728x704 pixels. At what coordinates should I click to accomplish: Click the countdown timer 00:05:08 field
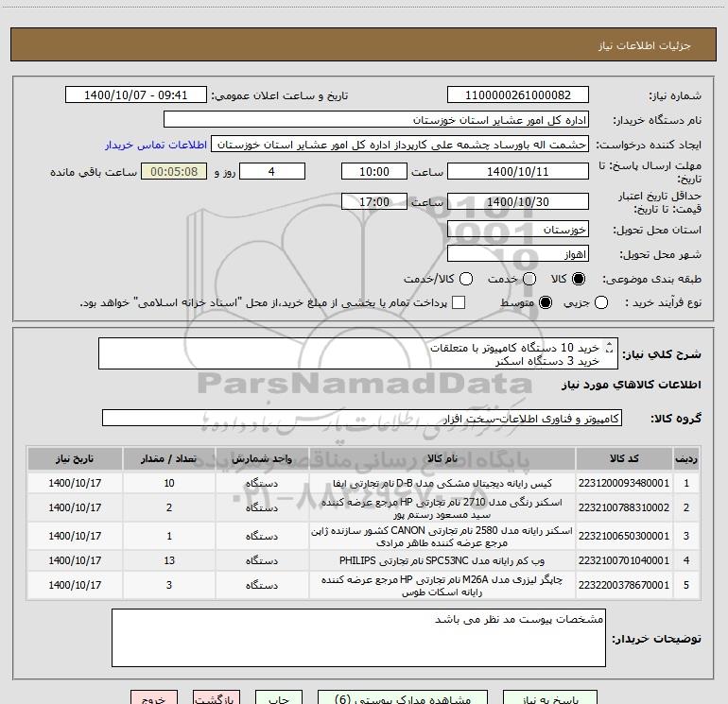[x=174, y=171]
